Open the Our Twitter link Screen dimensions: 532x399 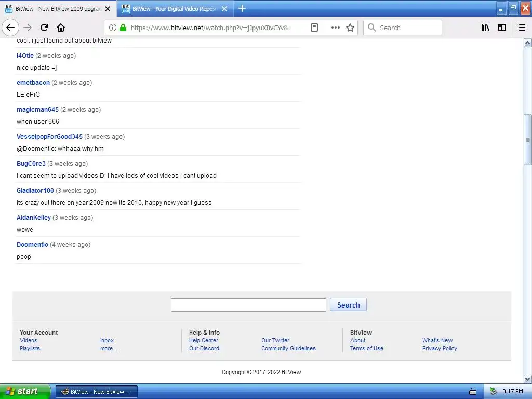tap(275, 340)
